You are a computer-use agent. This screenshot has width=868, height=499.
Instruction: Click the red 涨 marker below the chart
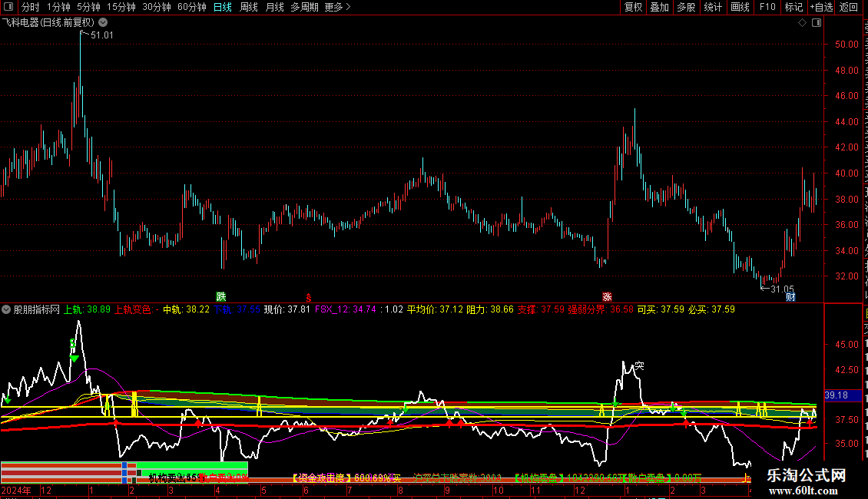[608, 296]
